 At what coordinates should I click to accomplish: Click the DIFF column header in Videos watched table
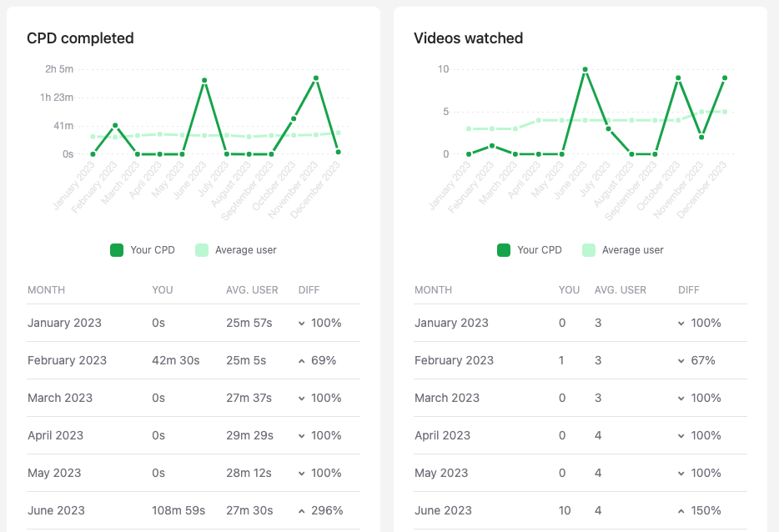coord(689,290)
